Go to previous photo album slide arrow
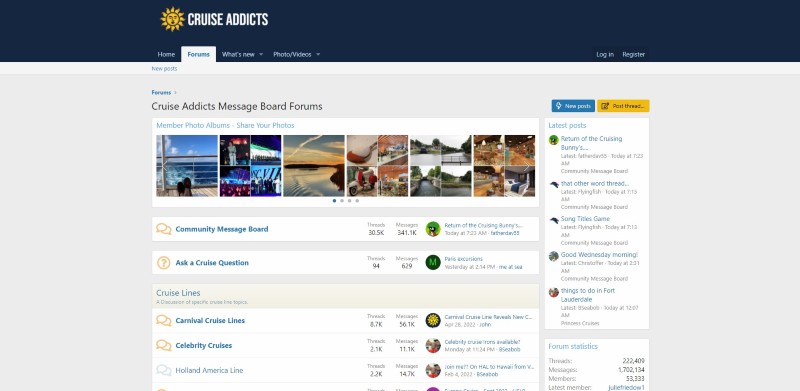 tap(164, 166)
